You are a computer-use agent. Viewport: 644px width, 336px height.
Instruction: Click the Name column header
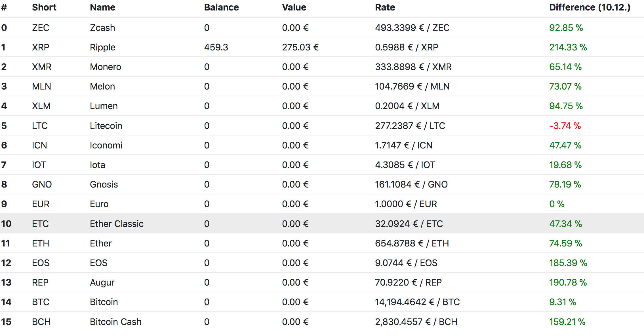pyautogui.click(x=102, y=7)
